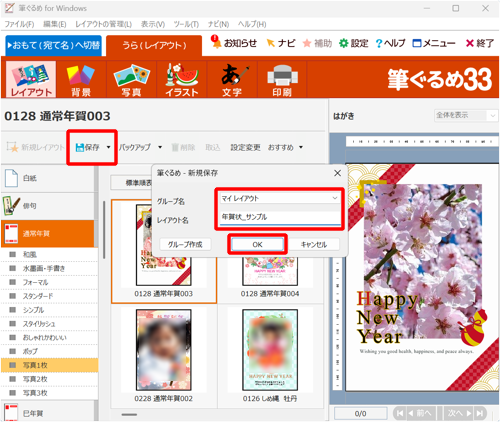Click 前へ previous record button
Image resolution: width=500 pixels, height=422 pixels.
tap(420, 413)
